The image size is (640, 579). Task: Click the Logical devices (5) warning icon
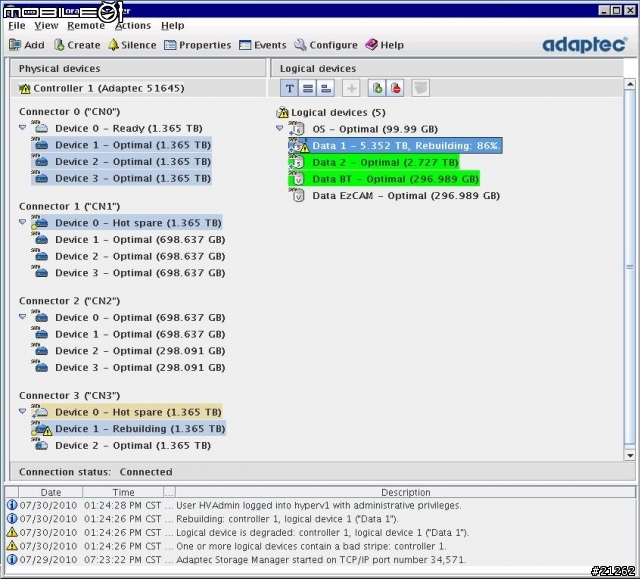tap(282, 112)
